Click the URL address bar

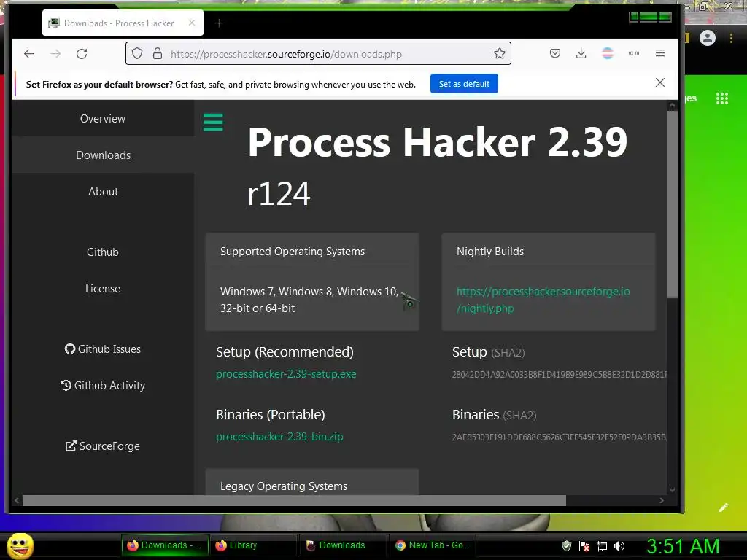pos(318,54)
